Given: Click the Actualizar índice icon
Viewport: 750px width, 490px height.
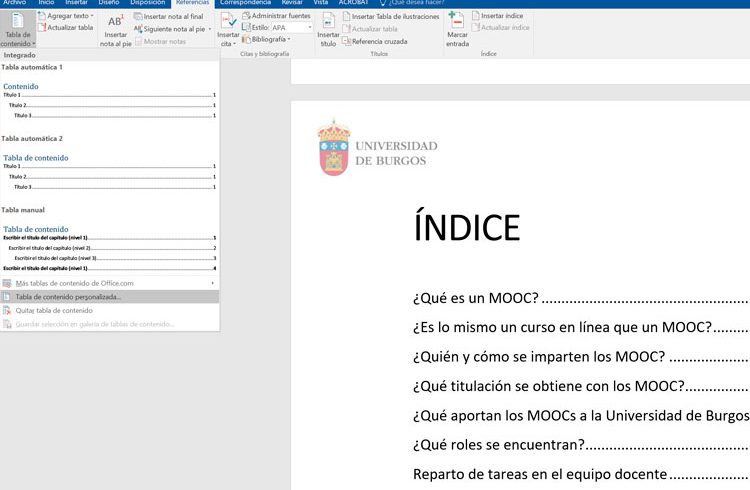Looking at the screenshot, I should point(475,27).
